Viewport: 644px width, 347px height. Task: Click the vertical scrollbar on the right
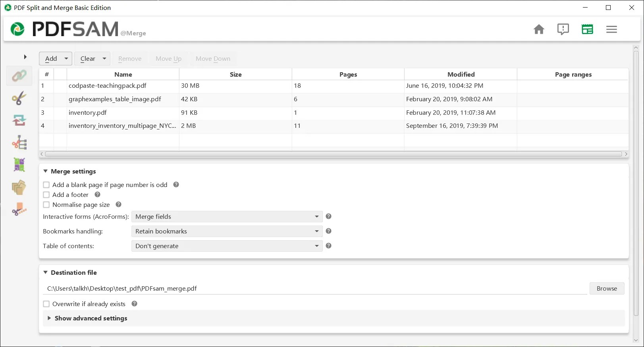pos(636,183)
